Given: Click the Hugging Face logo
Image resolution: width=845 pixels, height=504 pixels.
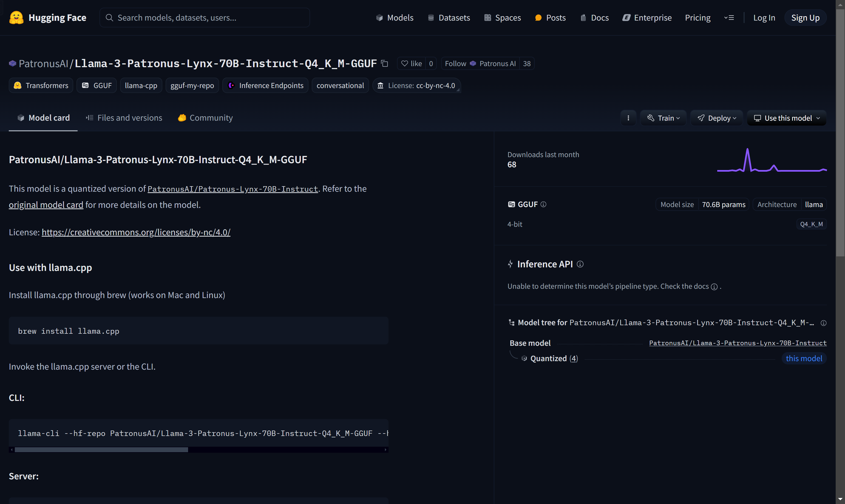Looking at the screenshot, I should click(47, 18).
